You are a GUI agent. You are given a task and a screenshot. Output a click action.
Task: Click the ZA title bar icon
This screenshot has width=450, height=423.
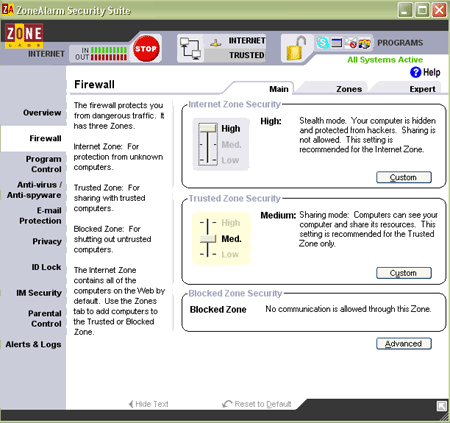tap(8, 10)
